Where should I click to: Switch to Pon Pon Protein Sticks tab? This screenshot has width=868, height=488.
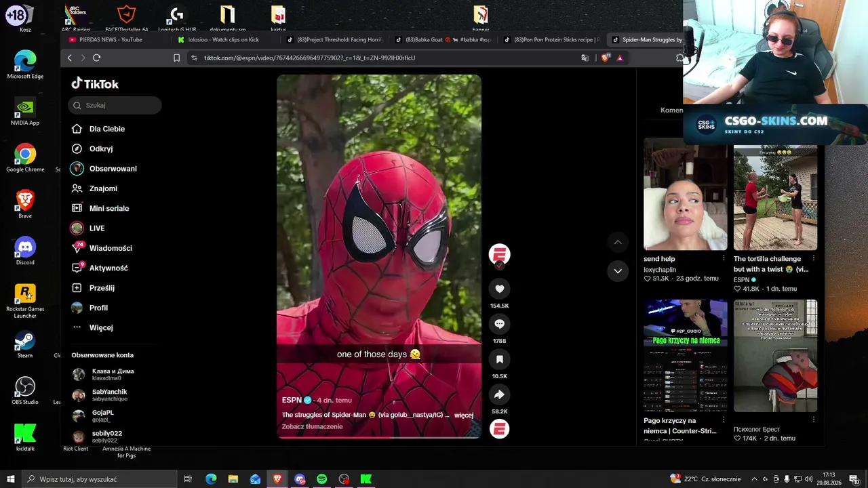click(x=552, y=39)
